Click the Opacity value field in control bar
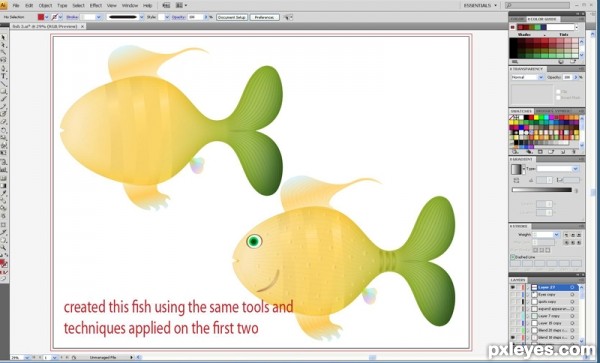This screenshot has width=600, height=363. click(x=195, y=17)
